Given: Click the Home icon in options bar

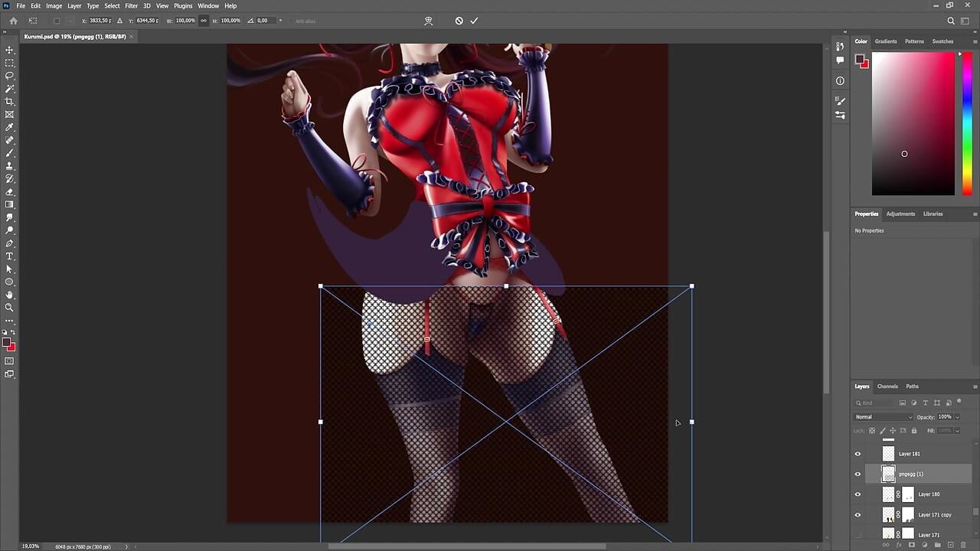Looking at the screenshot, I should [x=13, y=21].
